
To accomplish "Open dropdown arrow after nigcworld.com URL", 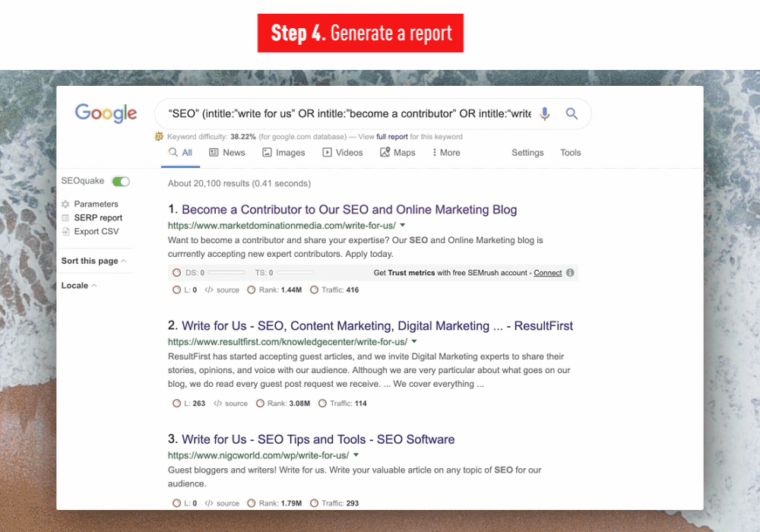I will click(x=356, y=455).
